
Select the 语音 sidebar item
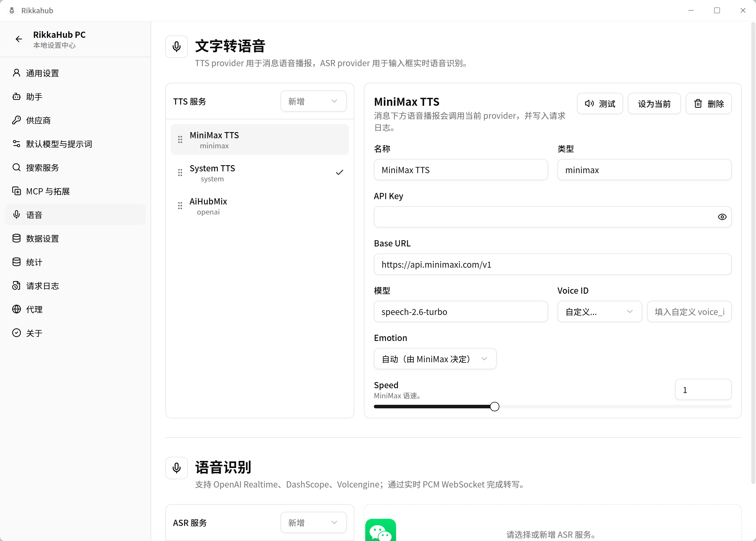coord(75,215)
